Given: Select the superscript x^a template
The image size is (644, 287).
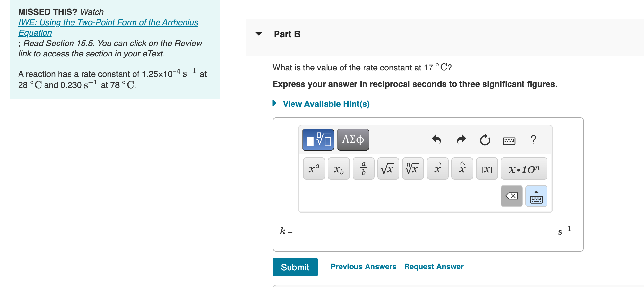Looking at the screenshot, I should tap(313, 168).
